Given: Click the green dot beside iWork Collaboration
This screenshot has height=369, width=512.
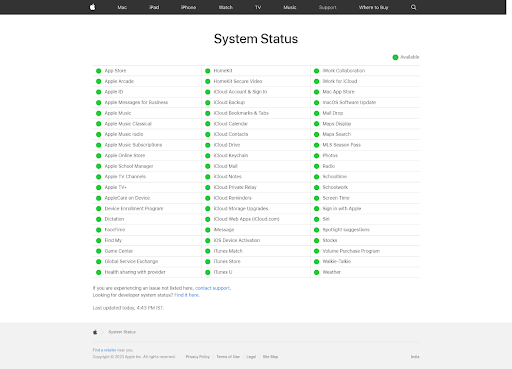Looking at the screenshot, I should (317, 71).
